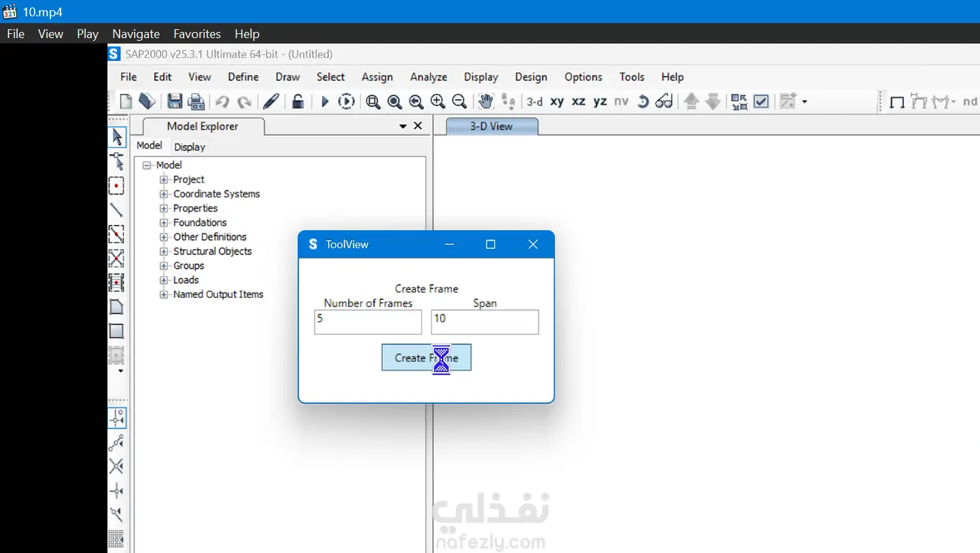Set the xz plane view

pyautogui.click(x=579, y=102)
